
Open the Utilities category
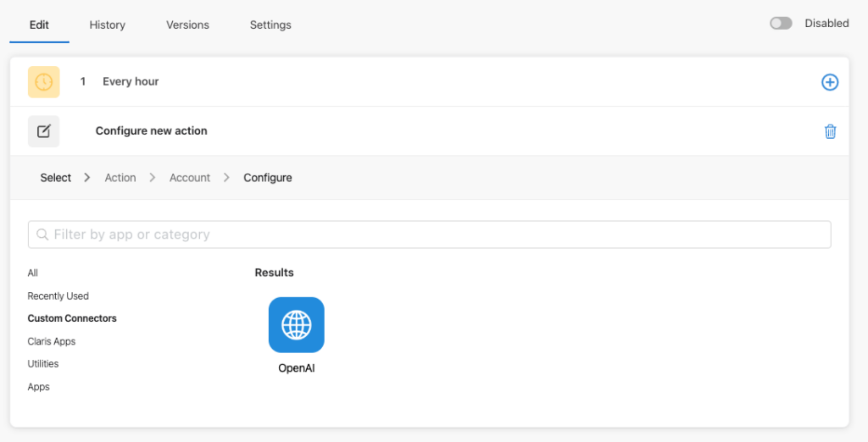click(x=43, y=363)
